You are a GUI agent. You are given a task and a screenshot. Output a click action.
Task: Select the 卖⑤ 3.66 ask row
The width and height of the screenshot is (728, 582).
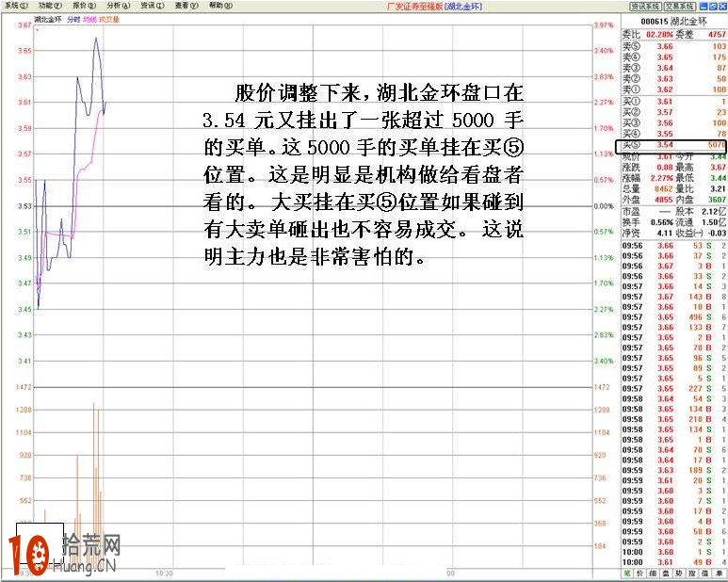pos(674,46)
